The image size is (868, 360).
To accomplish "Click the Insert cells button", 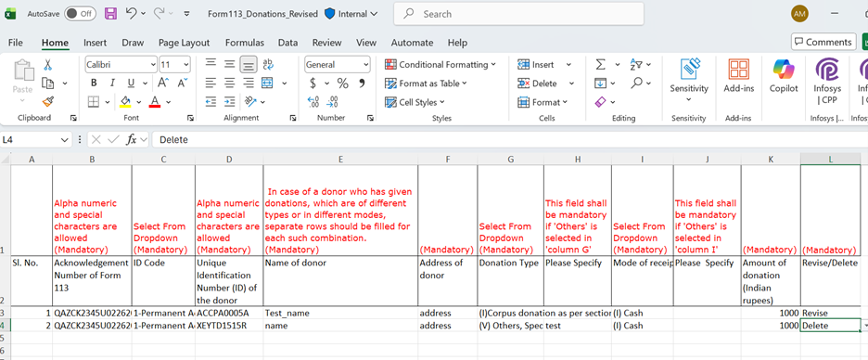I will click(x=536, y=65).
